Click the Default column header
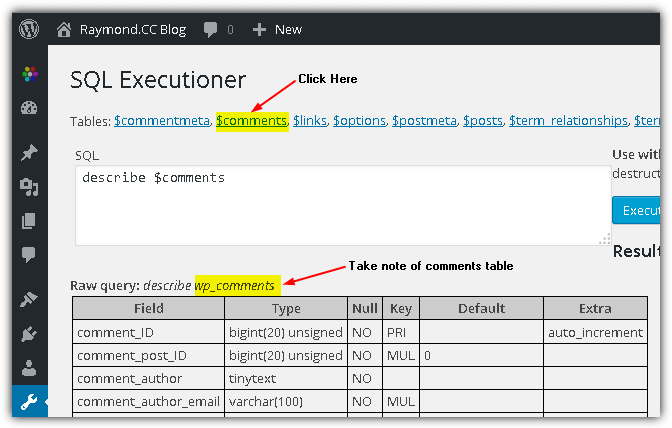 pos(481,308)
